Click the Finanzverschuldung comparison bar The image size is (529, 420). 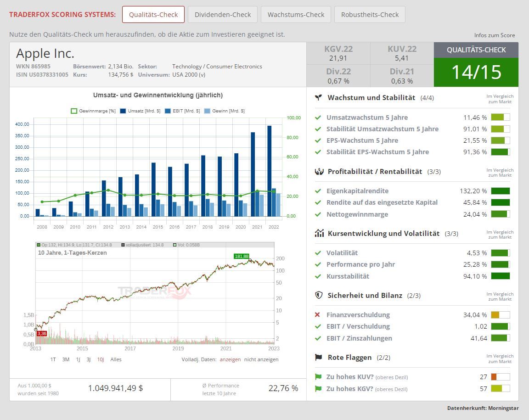pos(501,315)
